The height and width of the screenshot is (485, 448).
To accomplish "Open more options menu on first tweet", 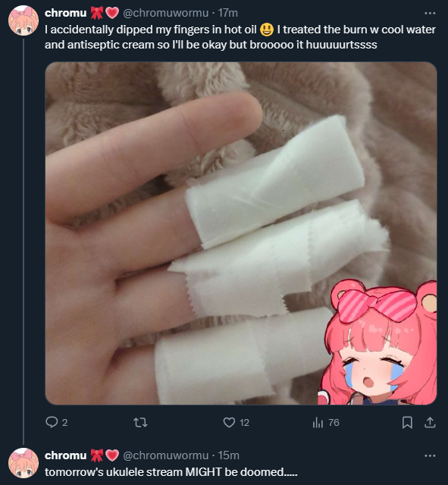I will (x=430, y=13).
